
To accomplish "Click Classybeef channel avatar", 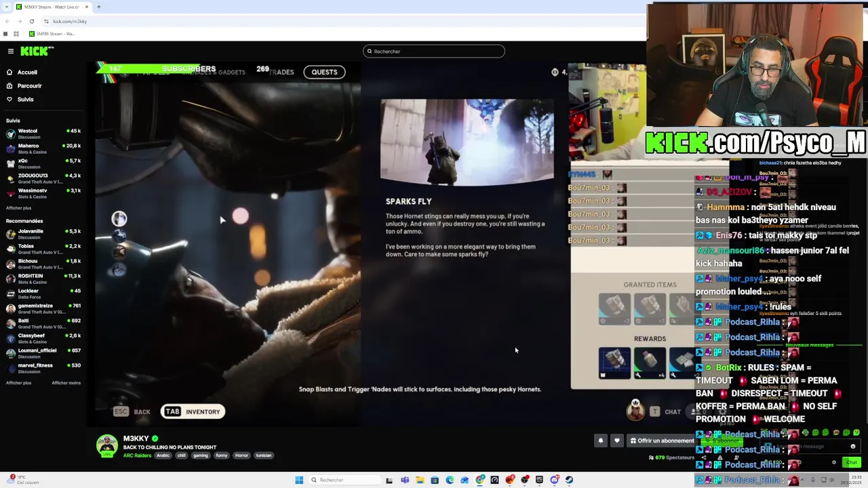I will tap(11, 338).
